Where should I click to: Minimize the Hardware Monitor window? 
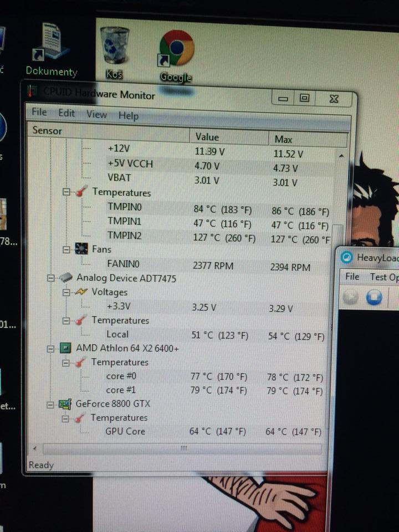283,99
